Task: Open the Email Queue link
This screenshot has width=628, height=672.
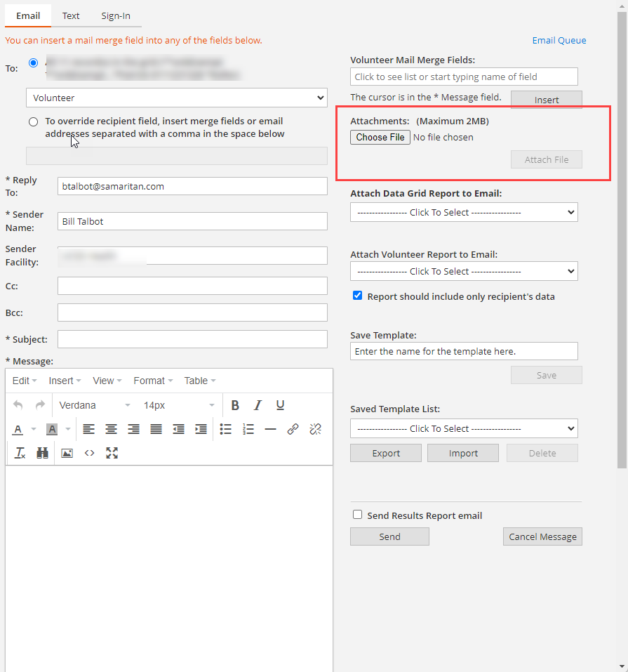Action: [x=559, y=40]
